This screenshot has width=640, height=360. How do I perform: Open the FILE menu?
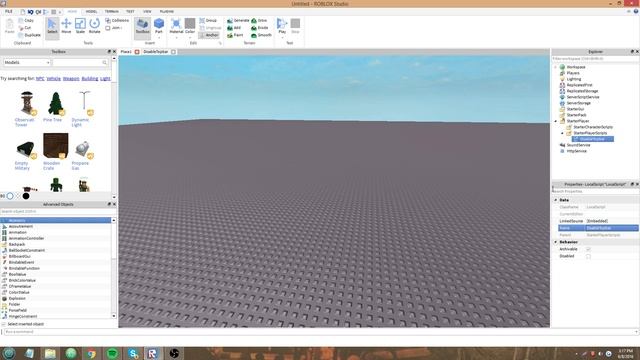click(x=9, y=11)
